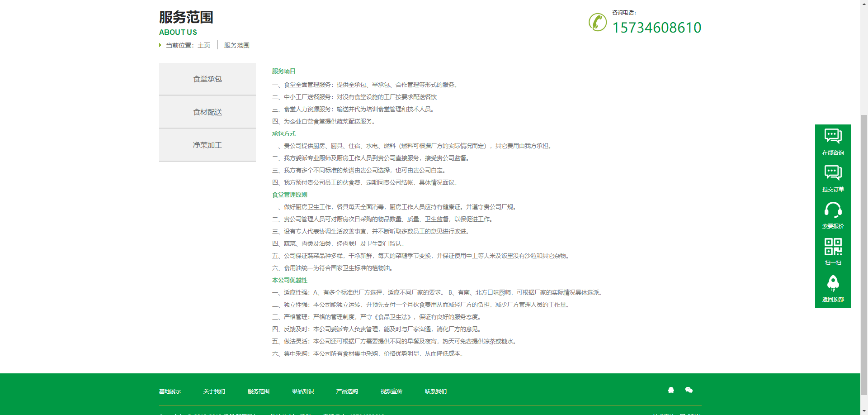Hit the 返回顶部 rocket icon
868x415 pixels.
click(833, 283)
